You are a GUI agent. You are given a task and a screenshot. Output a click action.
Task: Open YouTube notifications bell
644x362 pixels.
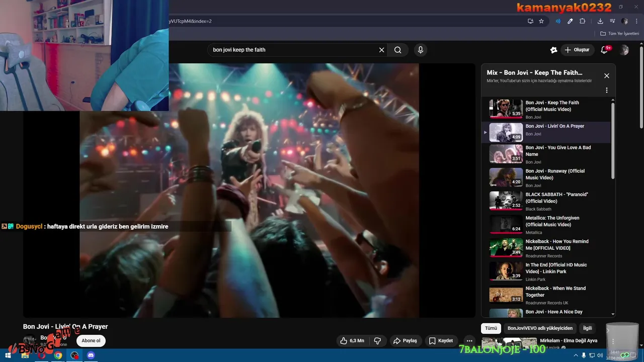point(605,50)
